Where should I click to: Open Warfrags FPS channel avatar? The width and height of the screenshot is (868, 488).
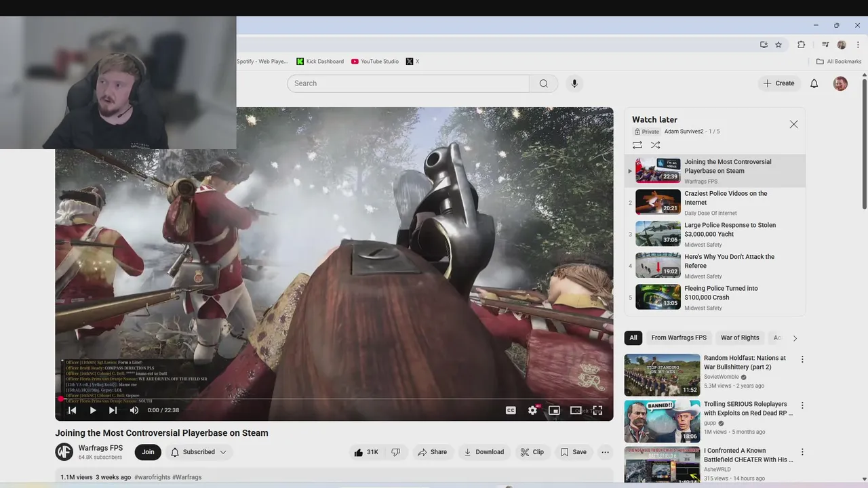(x=64, y=452)
